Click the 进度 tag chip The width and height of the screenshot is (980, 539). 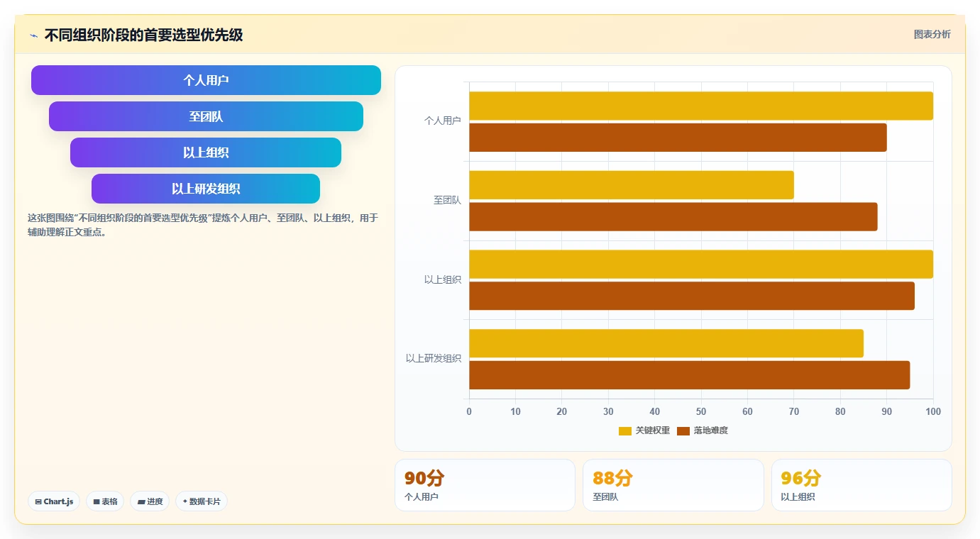(x=150, y=501)
